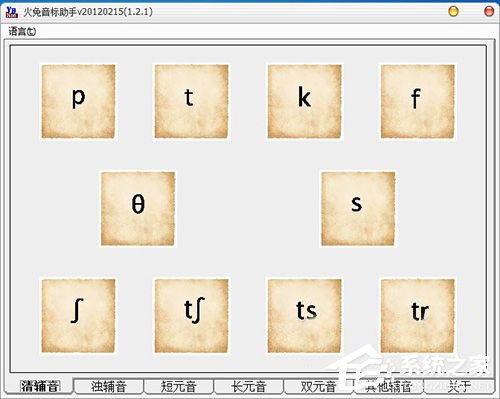The image size is (500, 399).
Task: Play the tʃ phonetic symbol tile
Action: (x=192, y=316)
